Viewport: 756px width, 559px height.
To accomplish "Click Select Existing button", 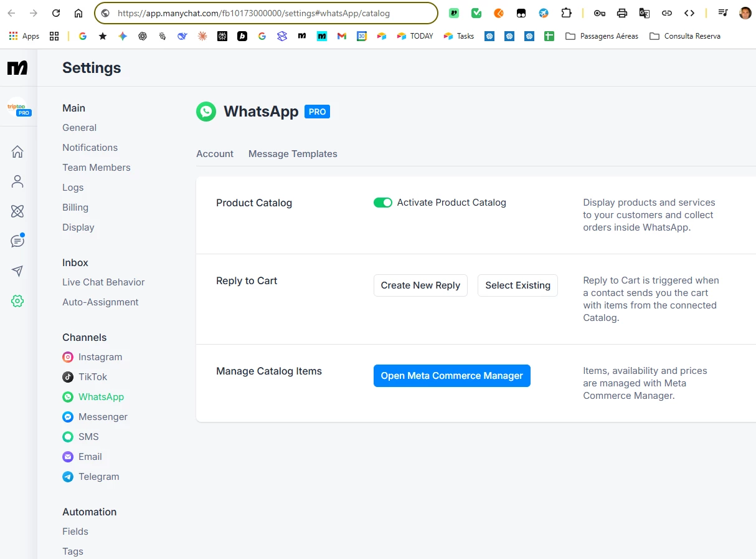I will [518, 285].
